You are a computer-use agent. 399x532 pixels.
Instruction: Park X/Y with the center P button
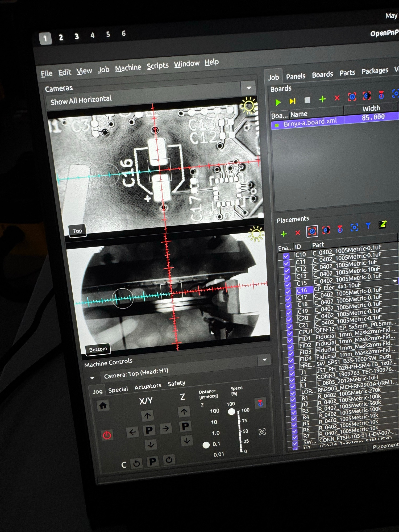pyautogui.click(x=149, y=430)
